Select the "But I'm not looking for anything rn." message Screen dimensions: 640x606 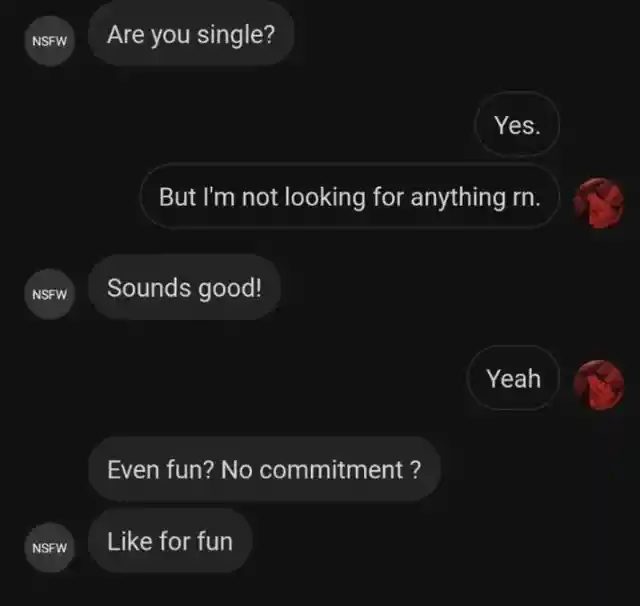350,196
